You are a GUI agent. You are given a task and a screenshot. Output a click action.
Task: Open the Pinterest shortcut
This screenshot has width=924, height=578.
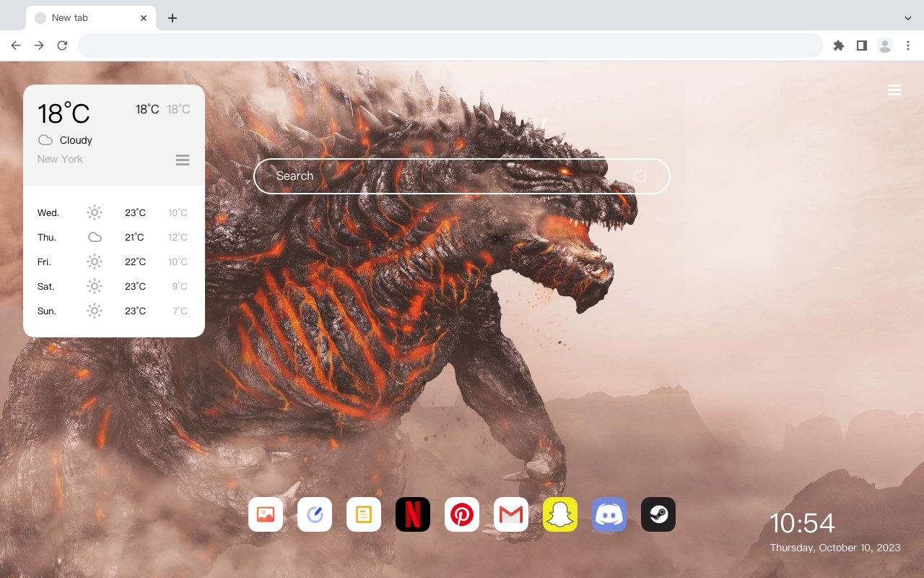pos(462,514)
